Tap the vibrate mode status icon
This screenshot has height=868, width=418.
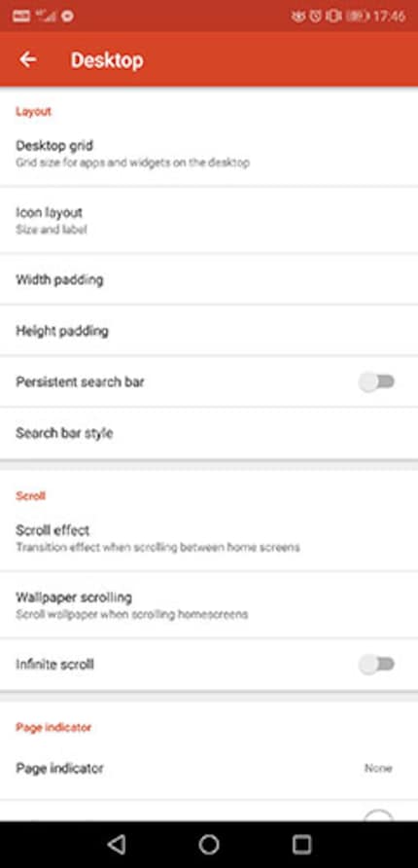(333, 16)
